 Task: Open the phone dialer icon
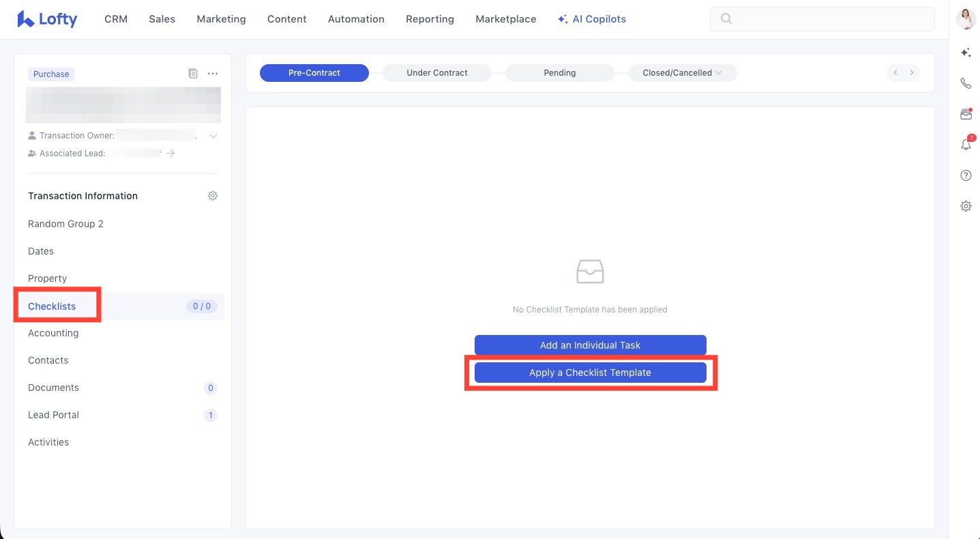coord(966,83)
